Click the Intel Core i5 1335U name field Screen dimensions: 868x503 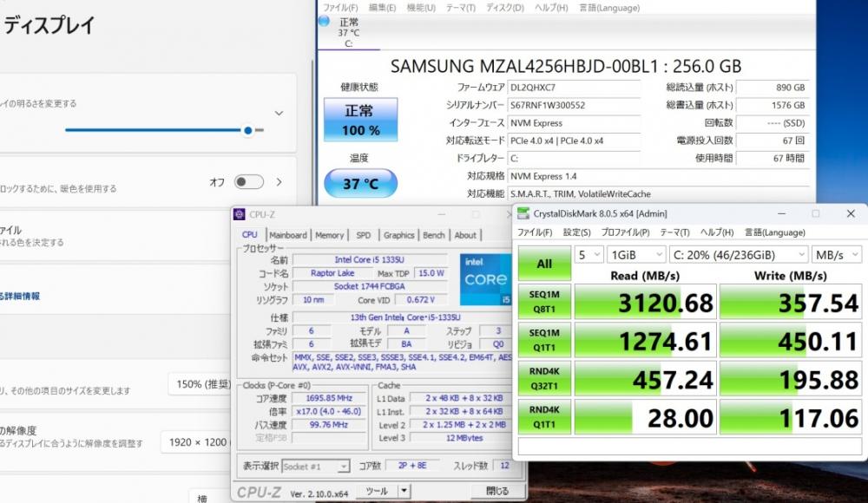pyautogui.click(x=370, y=259)
